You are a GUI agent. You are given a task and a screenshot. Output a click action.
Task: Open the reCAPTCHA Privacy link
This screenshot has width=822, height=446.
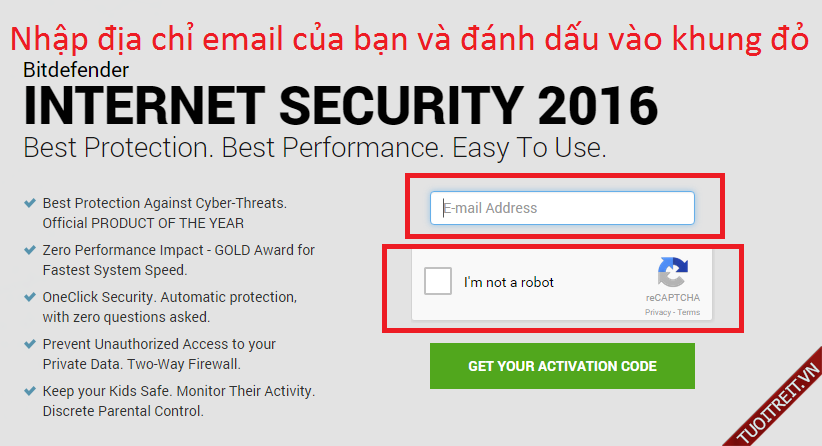658,313
